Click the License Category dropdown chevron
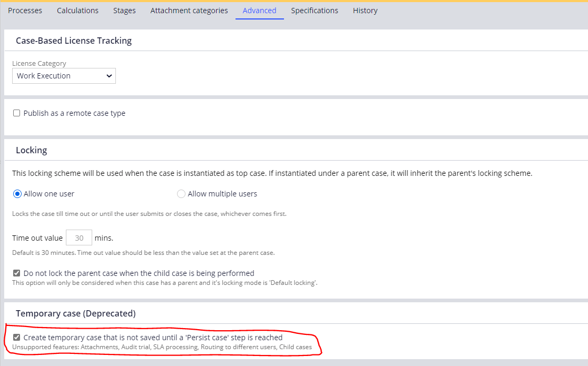 (109, 76)
